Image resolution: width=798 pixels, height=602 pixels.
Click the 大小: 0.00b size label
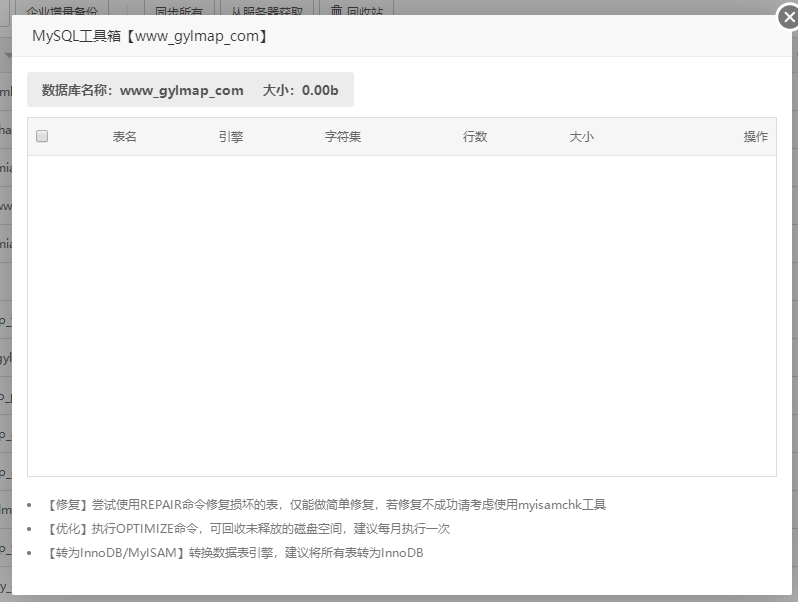coord(300,90)
